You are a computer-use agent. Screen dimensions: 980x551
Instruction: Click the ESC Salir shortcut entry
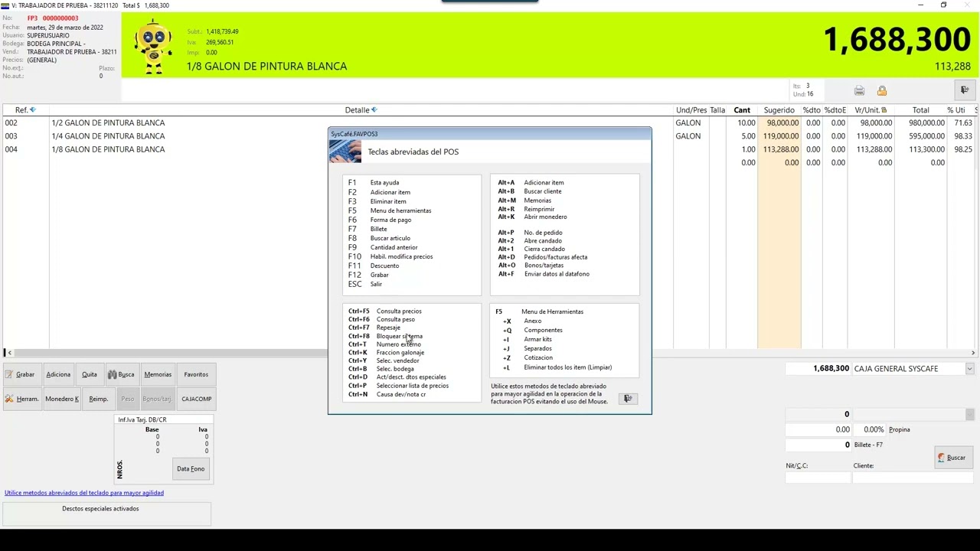(364, 284)
